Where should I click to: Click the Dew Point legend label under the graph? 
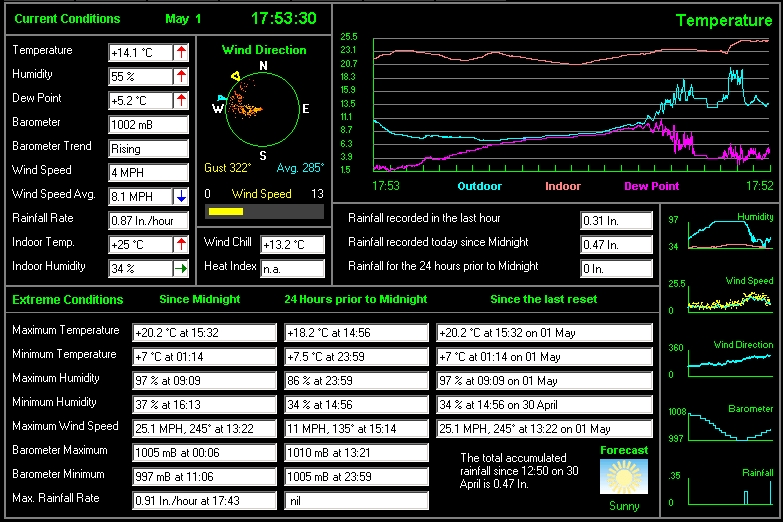click(651, 186)
